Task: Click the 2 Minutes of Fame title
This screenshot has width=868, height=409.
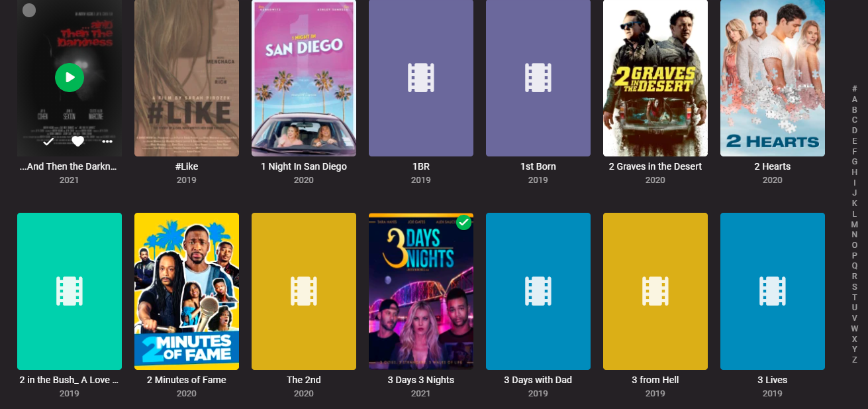Action: point(187,380)
